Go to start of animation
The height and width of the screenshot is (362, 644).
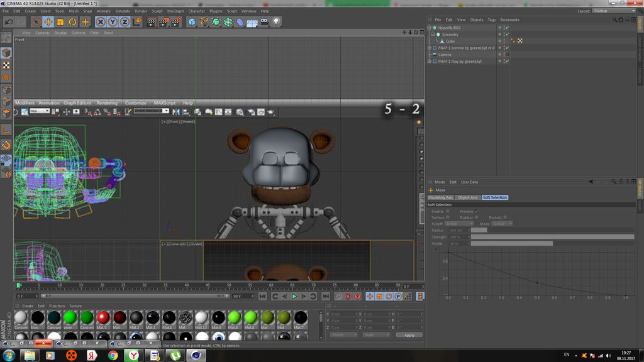point(263,297)
